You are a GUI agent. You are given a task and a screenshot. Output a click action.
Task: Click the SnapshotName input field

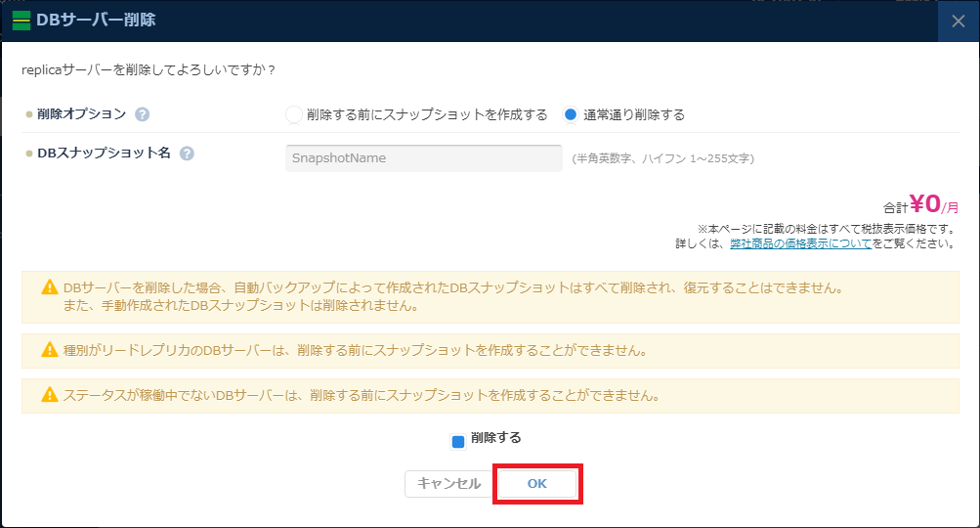(423, 158)
